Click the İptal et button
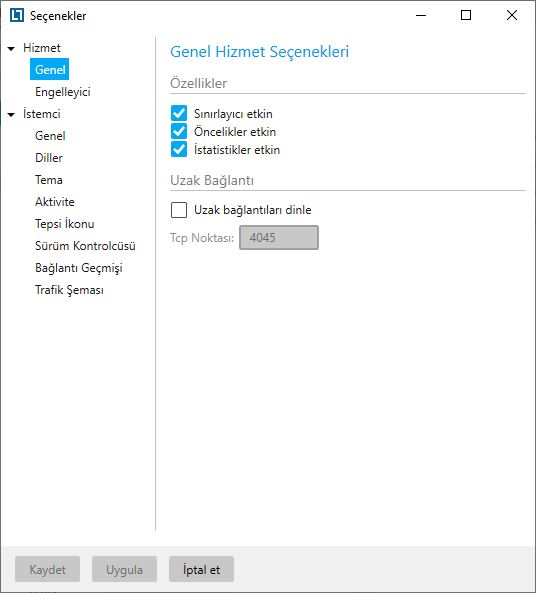536x593 pixels. (x=201, y=569)
